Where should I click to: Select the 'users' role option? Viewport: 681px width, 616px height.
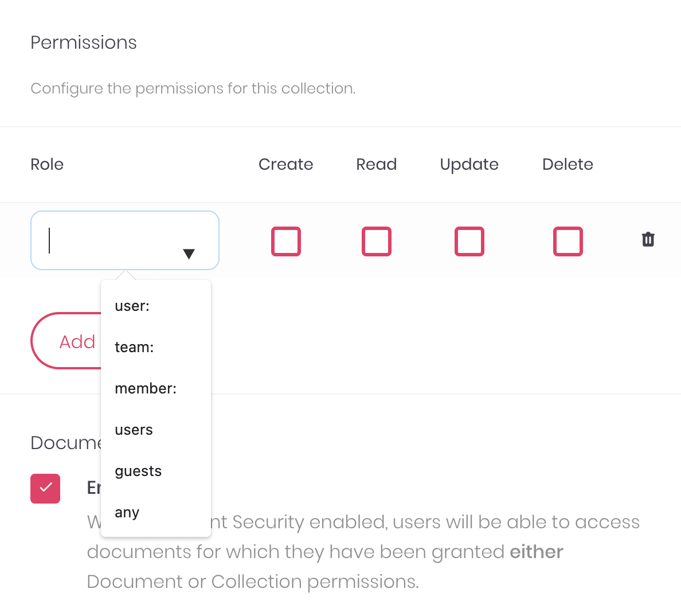(134, 430)
